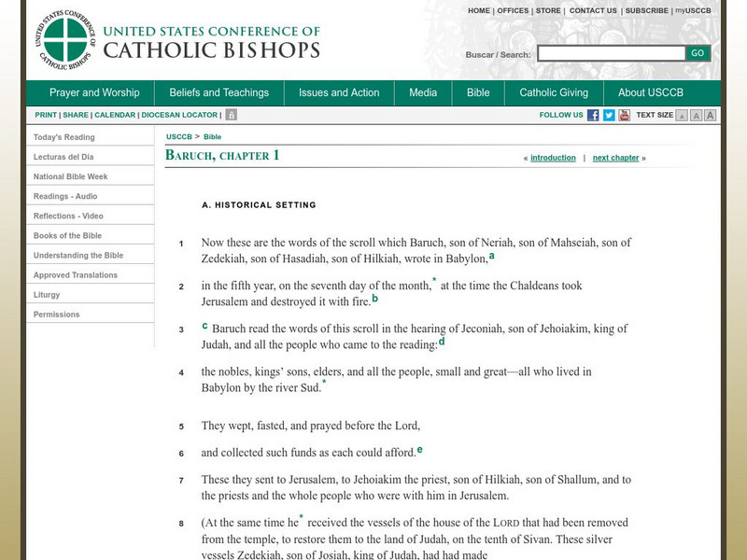Select the smallest text size A
The width and height of the screenshot is (747, 560).
[680, 116]
